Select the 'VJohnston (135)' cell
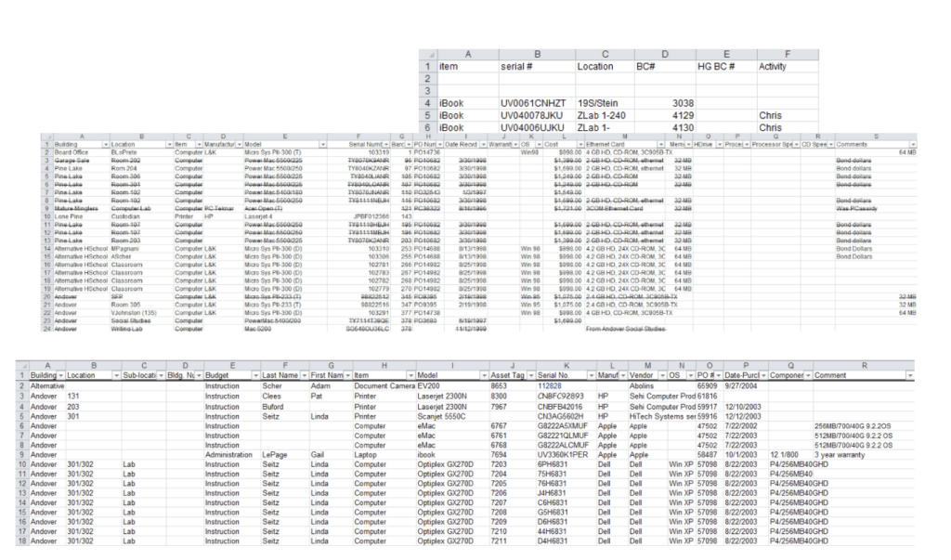951x560 pixels. click(141, 313)
